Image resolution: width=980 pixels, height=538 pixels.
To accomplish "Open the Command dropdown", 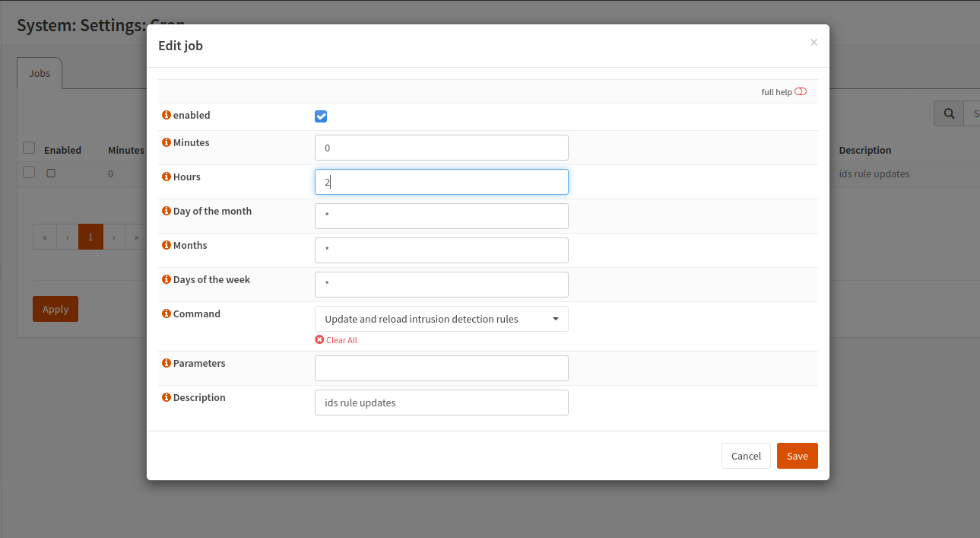I will pos(556,318).
